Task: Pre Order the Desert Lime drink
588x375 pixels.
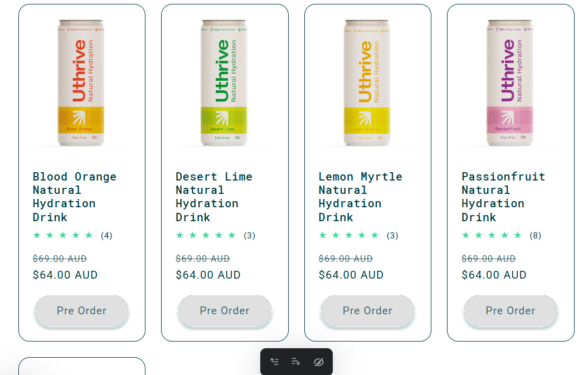Action: click(225, 311)
